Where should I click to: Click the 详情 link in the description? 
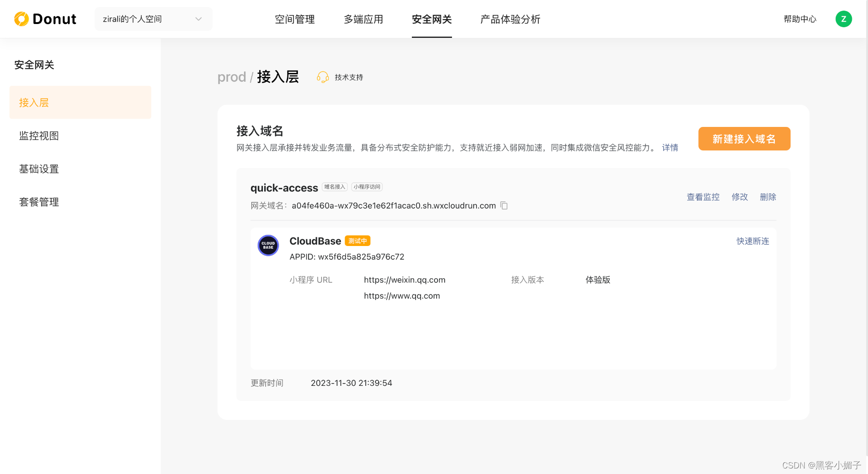point(670,148)
